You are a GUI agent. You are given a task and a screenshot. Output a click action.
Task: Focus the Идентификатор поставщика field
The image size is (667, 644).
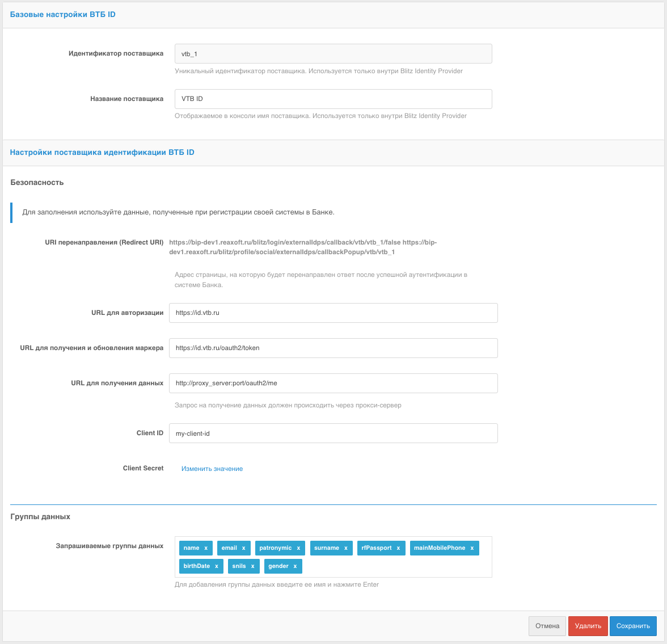point(333,54)
